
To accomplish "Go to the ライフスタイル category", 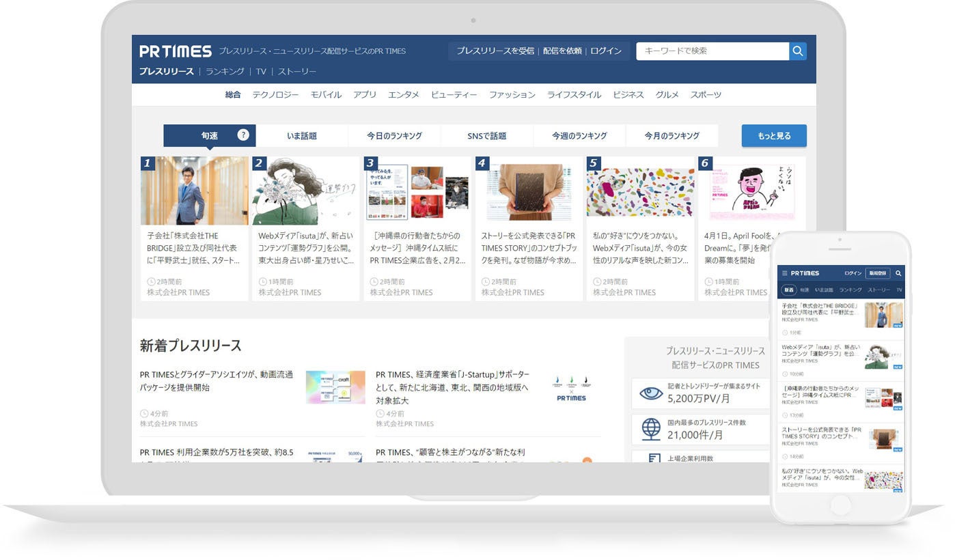I will [574, 95].
